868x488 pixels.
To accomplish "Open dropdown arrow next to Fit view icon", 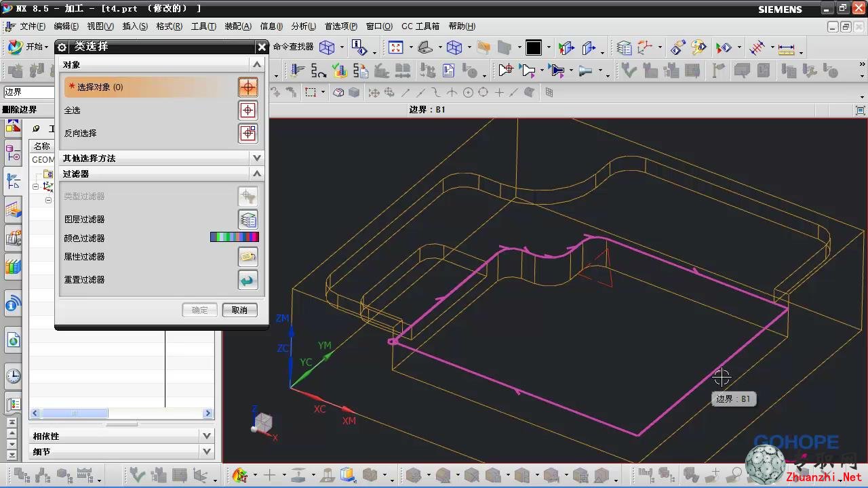I will [x=410, y=48].
